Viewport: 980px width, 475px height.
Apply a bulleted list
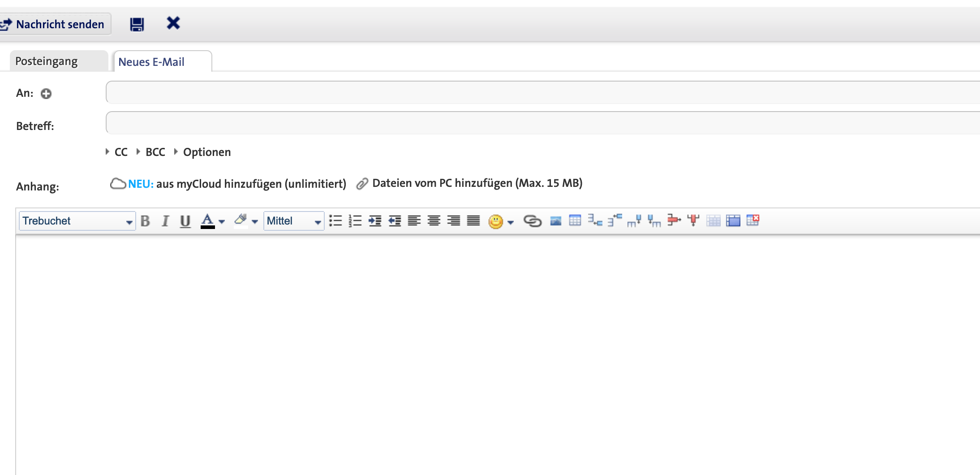coord(335,220)
